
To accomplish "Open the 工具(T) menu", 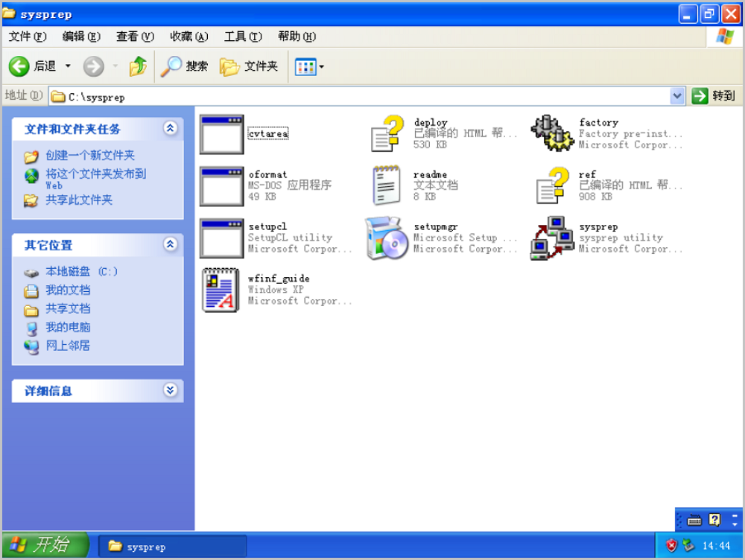I will click(243, 36).
